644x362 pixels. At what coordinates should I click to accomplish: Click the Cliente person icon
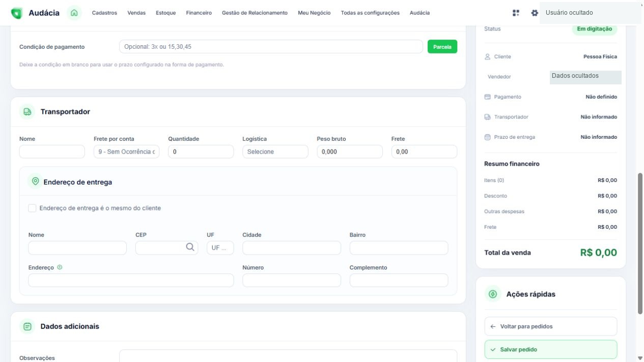tap(487, 57)
